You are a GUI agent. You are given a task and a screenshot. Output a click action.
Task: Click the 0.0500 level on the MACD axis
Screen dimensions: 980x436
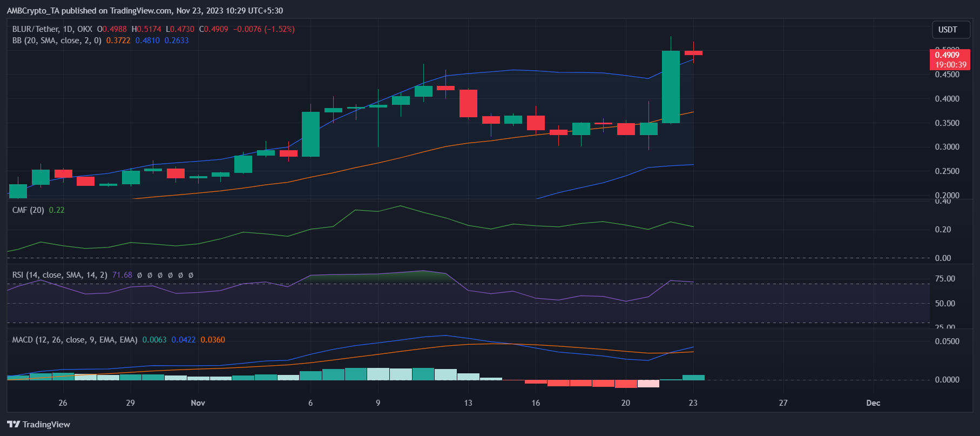[x=948, y=341]
